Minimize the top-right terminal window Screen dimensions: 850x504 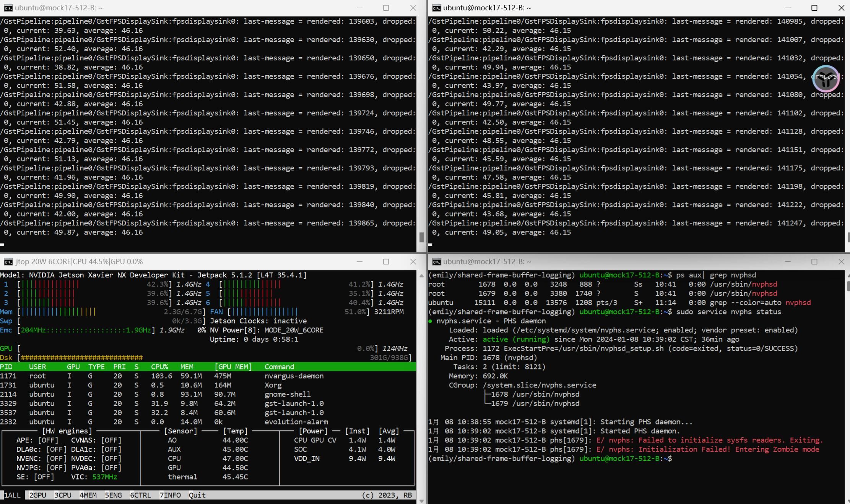point(788,8)
